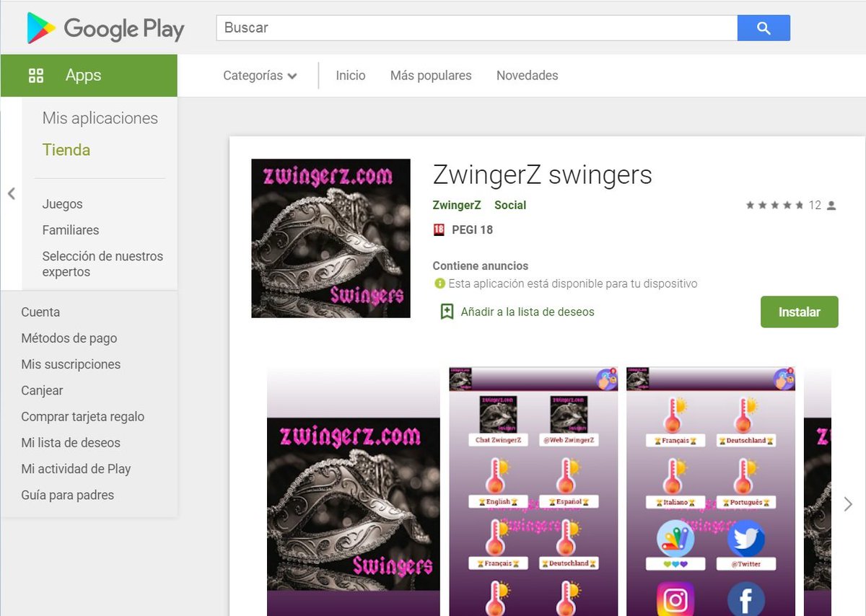The width and height of the screenshot is (866, 616).
Task: Click the Twitter bird icon in screenshot
Action: click(x=745, y=538)
